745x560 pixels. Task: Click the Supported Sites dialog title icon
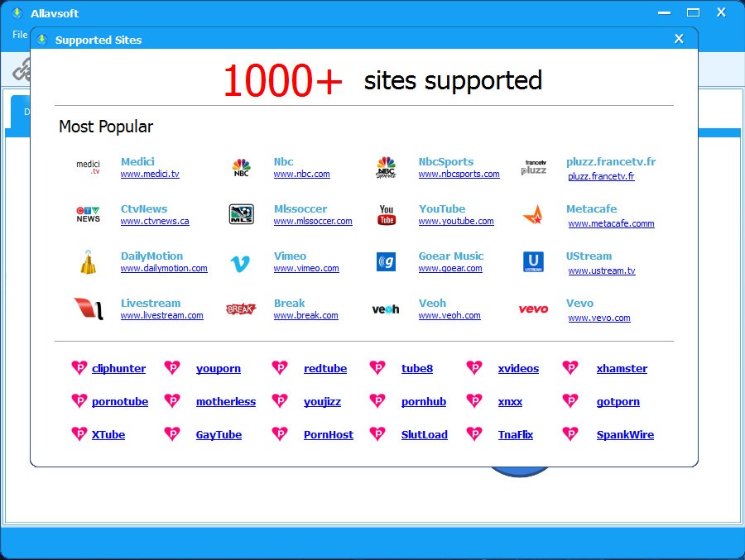(42, 40)
